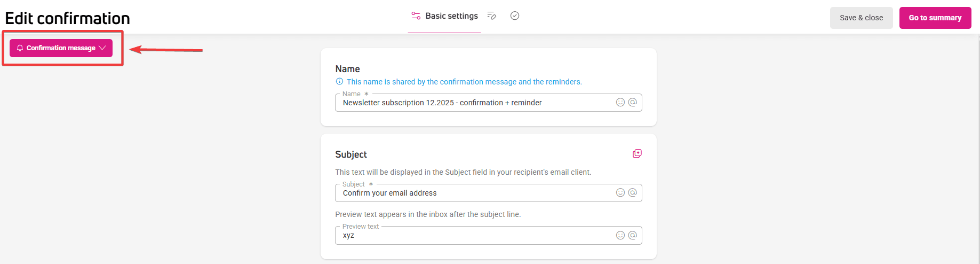
Task: Click the Go to summary button
Action: tap(935, 18)
